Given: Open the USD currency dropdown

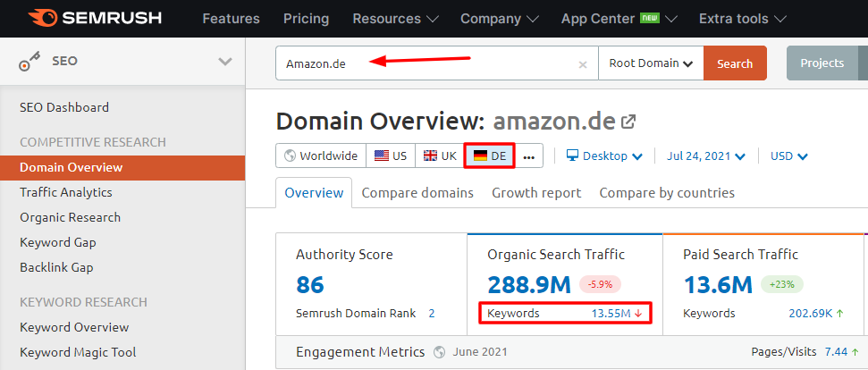Looking at the screenshot, I should click(x=788, y=156).
